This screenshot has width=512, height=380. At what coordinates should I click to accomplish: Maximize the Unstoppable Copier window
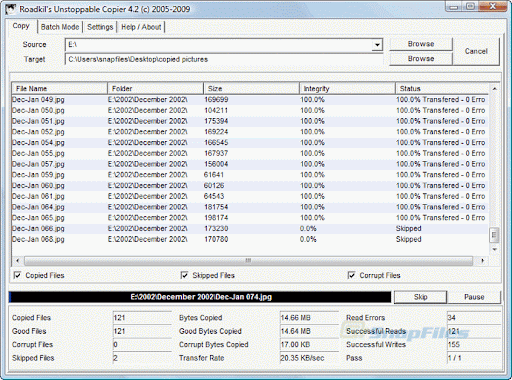tap(471, 7)
